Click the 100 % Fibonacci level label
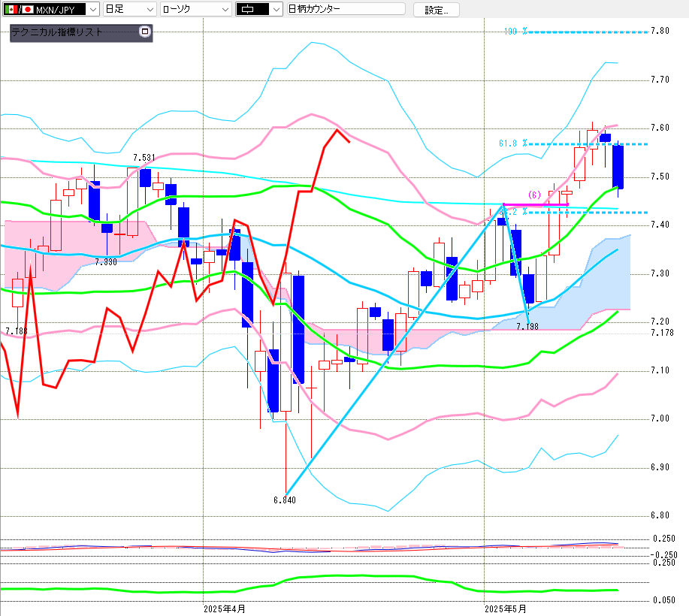Image resolution: width=689 pixels, height=616 pixels. pos(515,32)
